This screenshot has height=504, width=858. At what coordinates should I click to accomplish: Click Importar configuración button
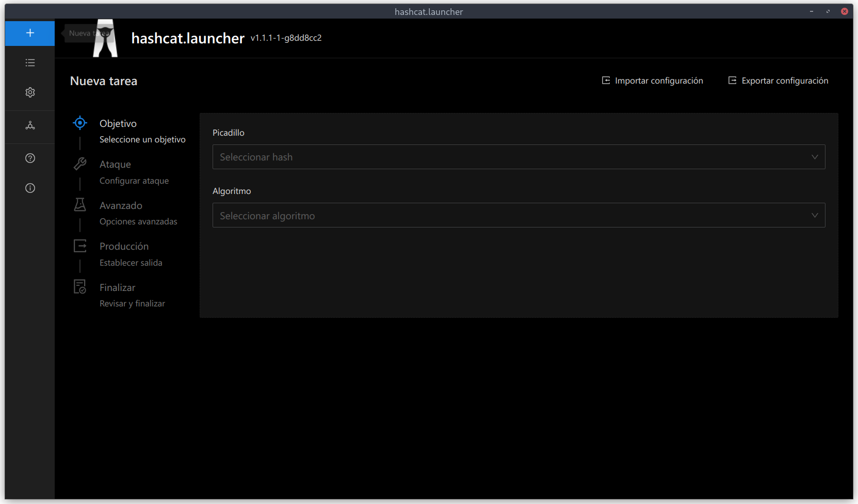click(x=653, y=80)
